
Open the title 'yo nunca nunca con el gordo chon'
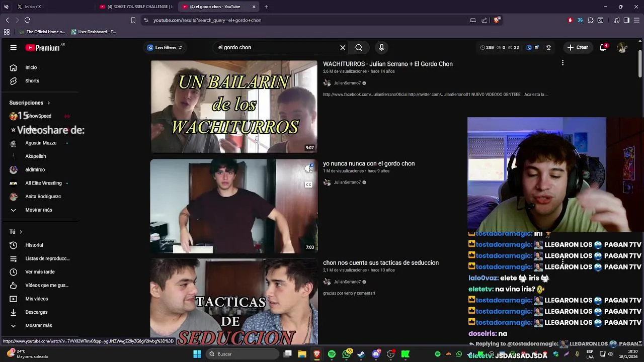tap(369, 163)
